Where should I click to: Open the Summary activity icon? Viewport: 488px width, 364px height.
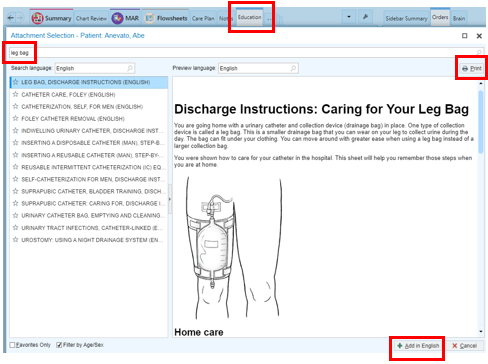click(37, 18)
